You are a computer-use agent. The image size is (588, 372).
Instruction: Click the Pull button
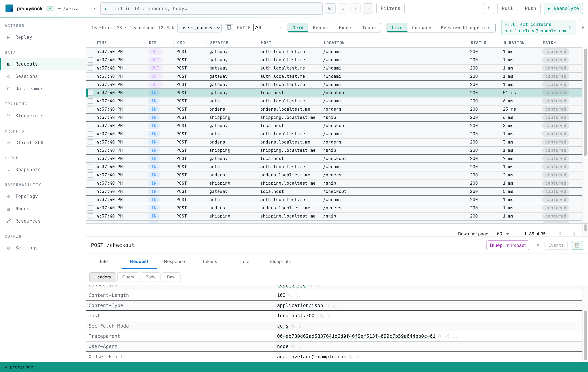coord(507,9)
